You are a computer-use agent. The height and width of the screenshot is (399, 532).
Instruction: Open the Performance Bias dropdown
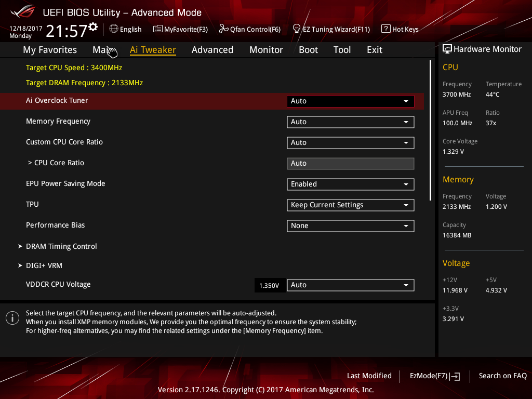351,225
